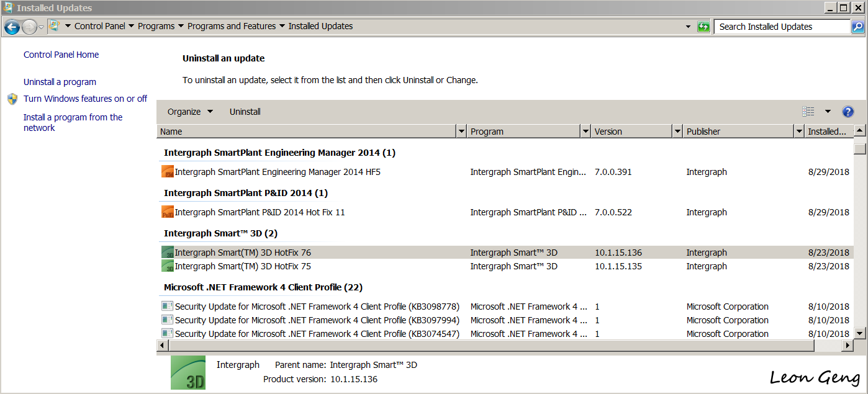Image resolution: width=868 pixels, height=394 pixels.
Task: Click the Uninstall toolbar button
Action: coord(245,112)
